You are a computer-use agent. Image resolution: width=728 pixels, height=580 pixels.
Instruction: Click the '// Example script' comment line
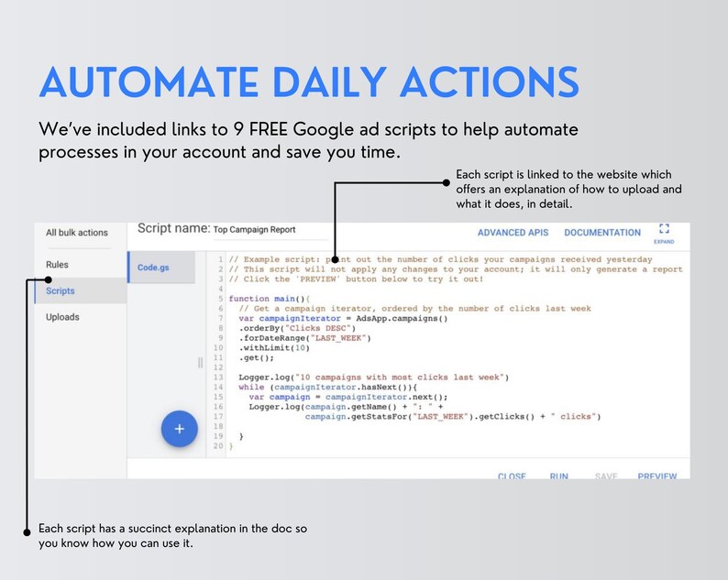pos(440,260)
